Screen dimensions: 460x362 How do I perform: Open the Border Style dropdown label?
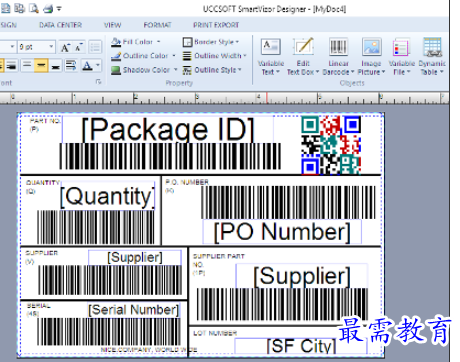[216, 42]
